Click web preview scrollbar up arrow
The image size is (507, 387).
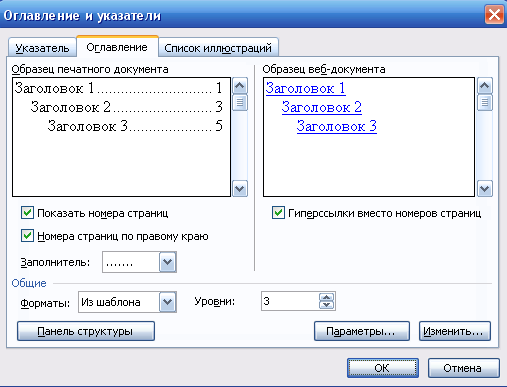point(485,86)
